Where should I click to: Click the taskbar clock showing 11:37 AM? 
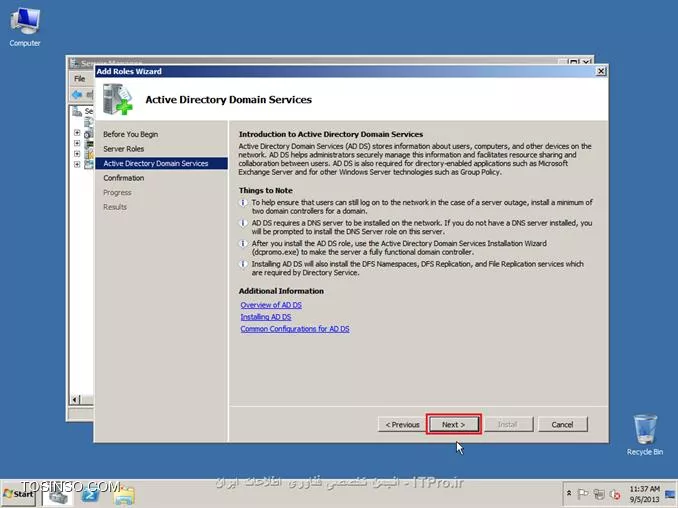tap(644, 494)
